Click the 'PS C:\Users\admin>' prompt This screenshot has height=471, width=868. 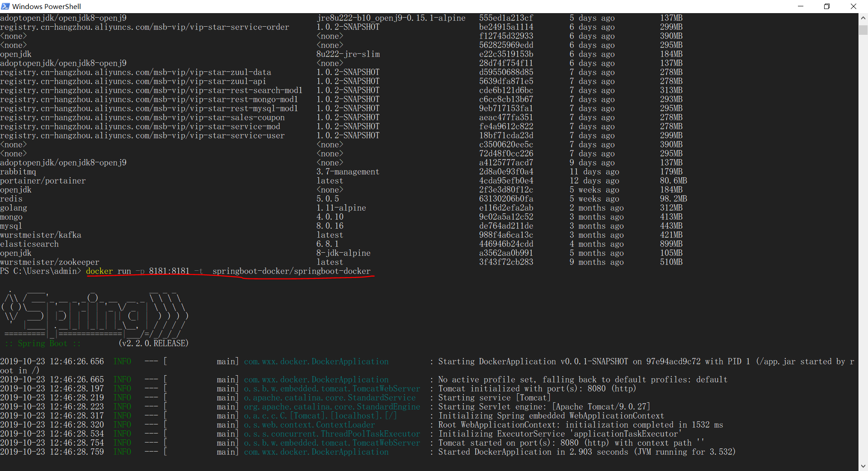tap(41, 271)
